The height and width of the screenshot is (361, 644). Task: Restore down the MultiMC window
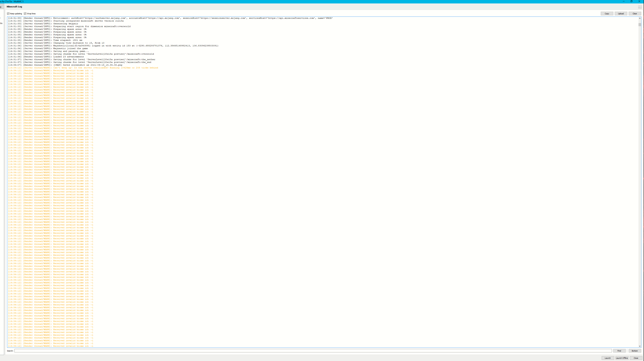click(631, 2)
